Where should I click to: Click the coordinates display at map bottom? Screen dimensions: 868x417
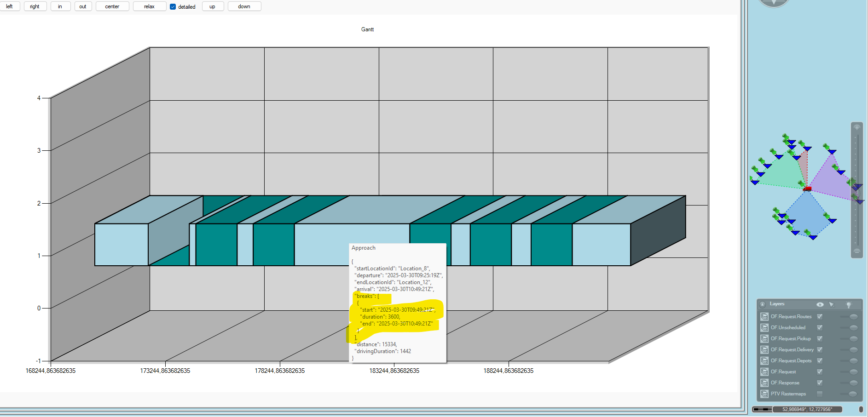807,409
